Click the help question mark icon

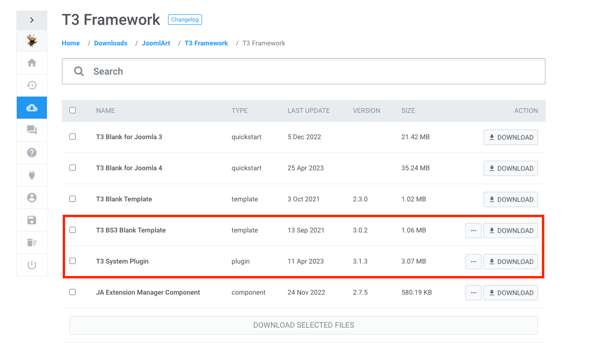[x=32, y=153]
